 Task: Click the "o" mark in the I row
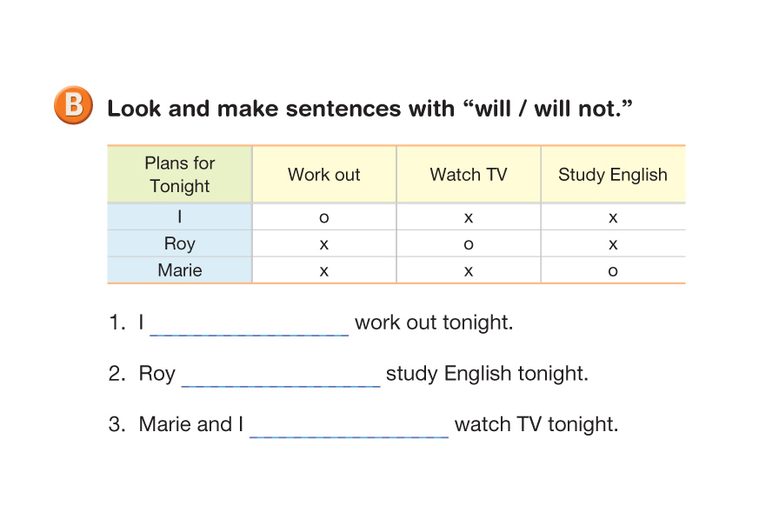pyautogui.click(x=323, y=218)
